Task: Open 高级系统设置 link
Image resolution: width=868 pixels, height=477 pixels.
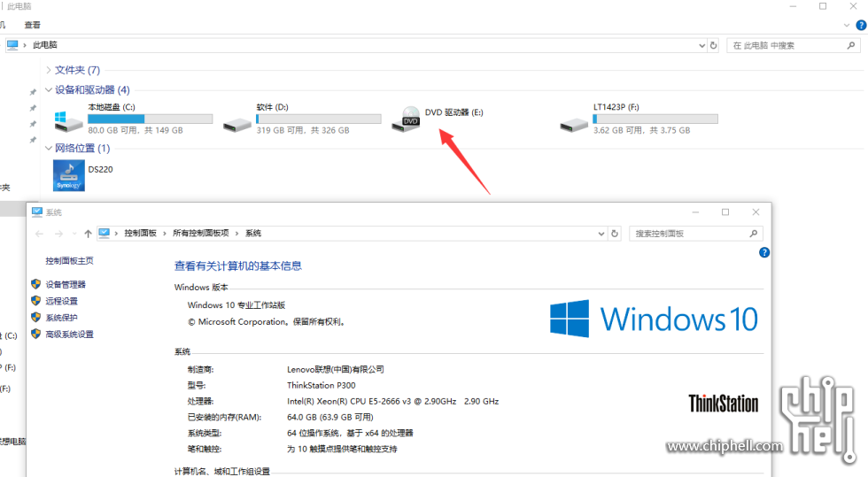Action: pyautogui.click(x=69, y=335)
